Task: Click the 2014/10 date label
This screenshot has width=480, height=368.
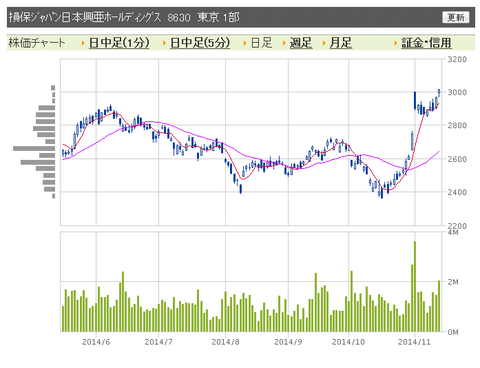Action: [x=348, y=342]
